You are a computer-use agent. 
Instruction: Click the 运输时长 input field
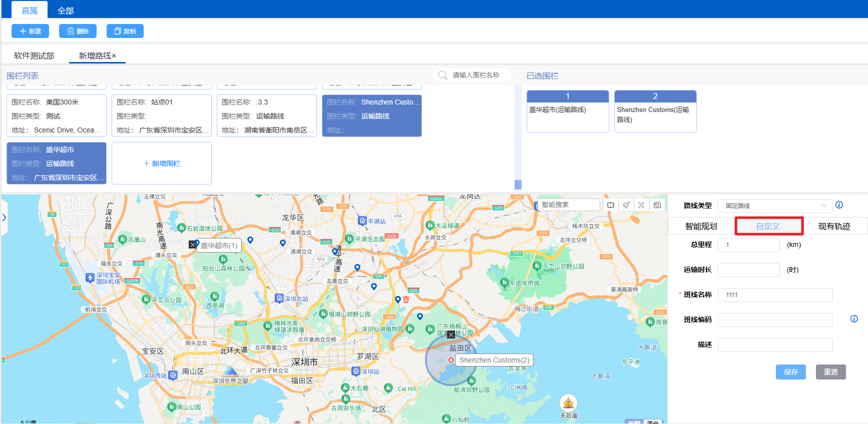[748, 269]
